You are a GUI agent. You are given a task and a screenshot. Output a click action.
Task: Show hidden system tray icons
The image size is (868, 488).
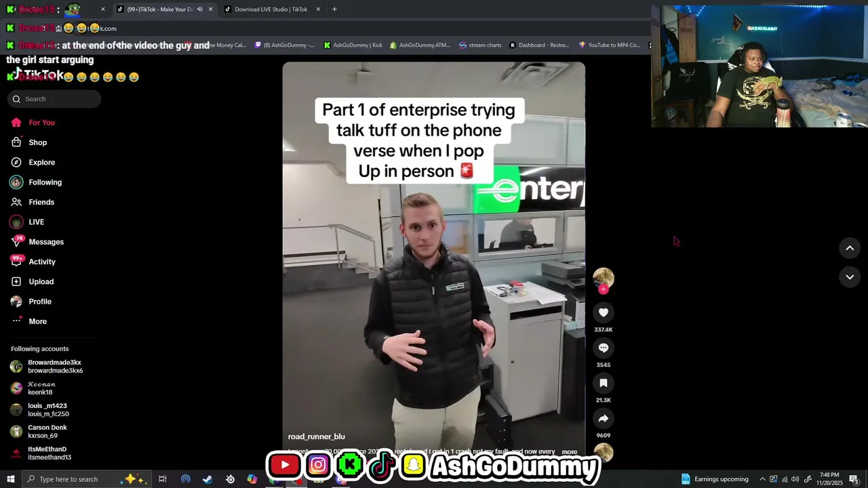762,479
